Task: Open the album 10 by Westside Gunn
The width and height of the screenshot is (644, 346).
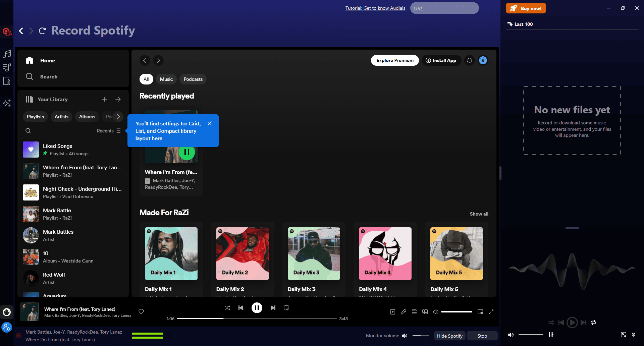Action: coord(73,257)
